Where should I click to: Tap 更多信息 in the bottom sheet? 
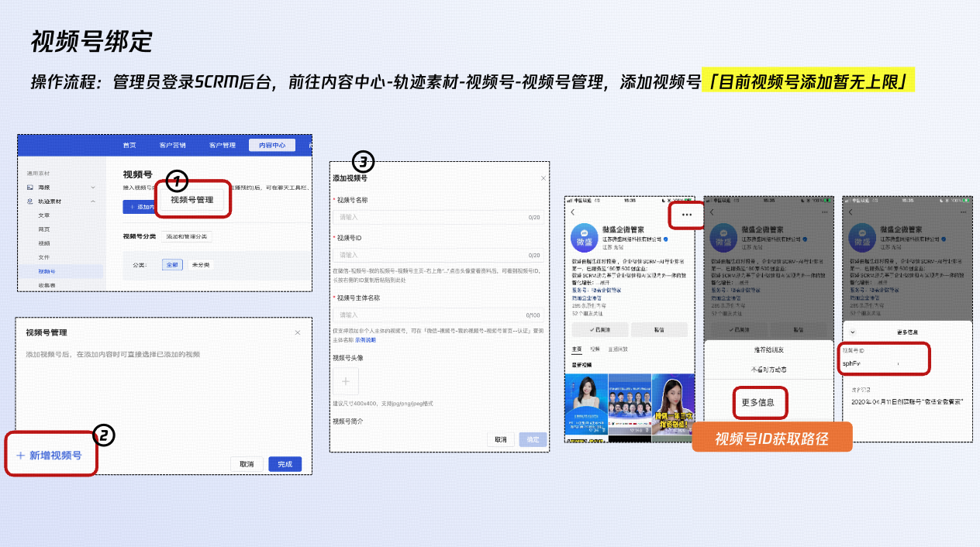pyautogui.click(x=759, y=403)
